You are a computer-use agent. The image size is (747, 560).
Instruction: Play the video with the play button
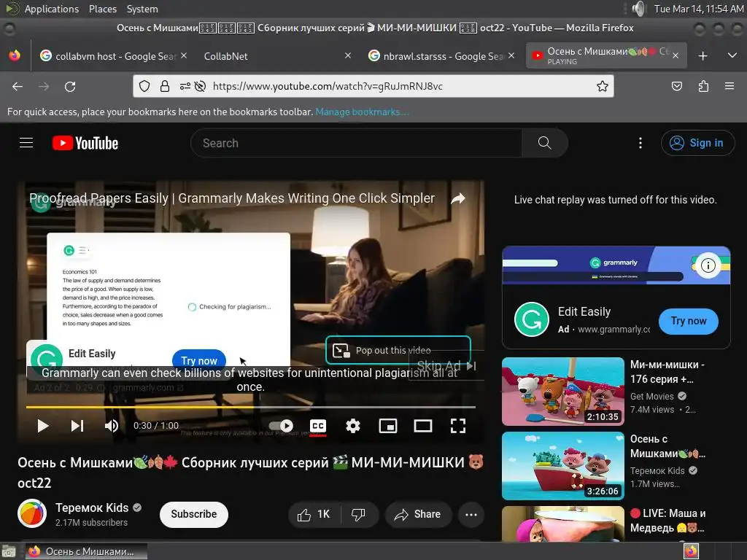[43, 426]
